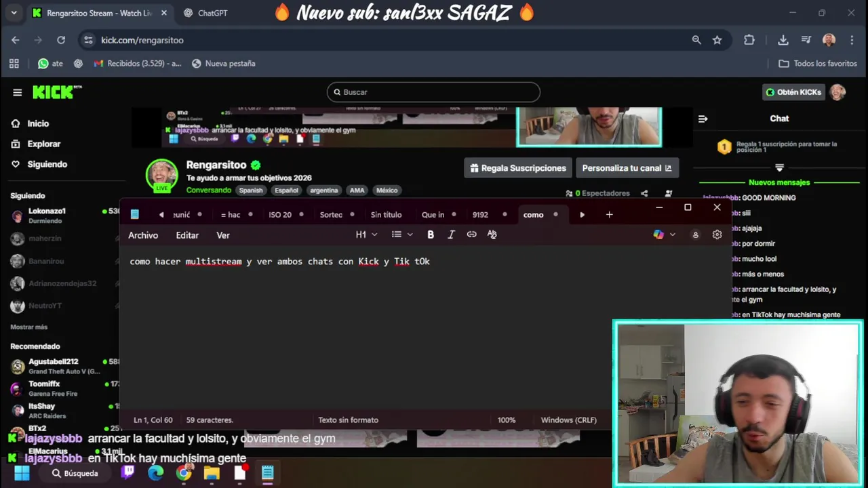Open the H1 heading dropdown

coord(366,235)
